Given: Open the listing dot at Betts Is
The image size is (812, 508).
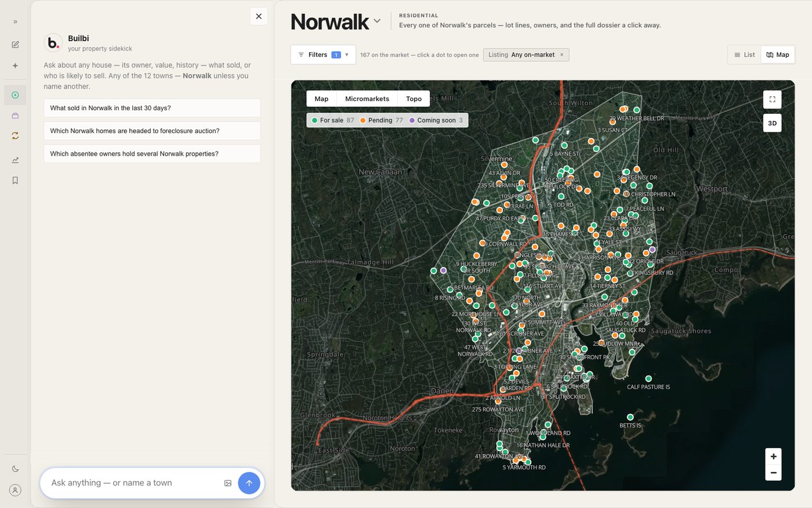Looking at the screenshot, I should [630, 417].
